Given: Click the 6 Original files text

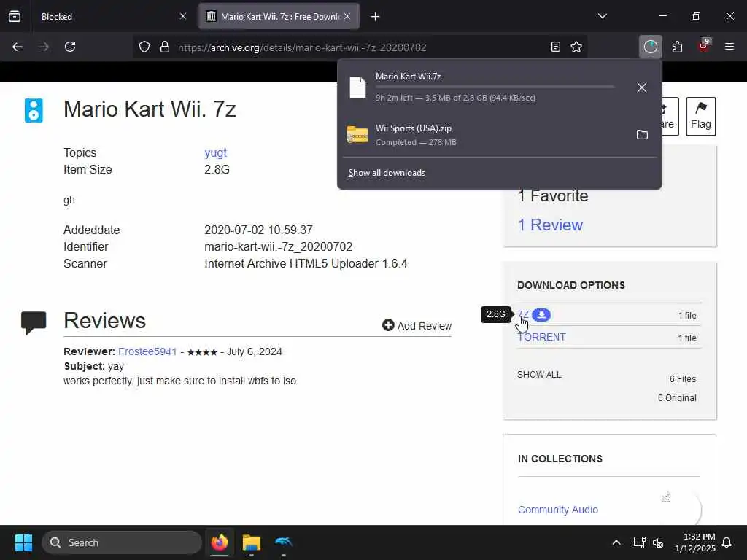Looking at the screenshot, I should pyautogui.click(x=677, y=398).
